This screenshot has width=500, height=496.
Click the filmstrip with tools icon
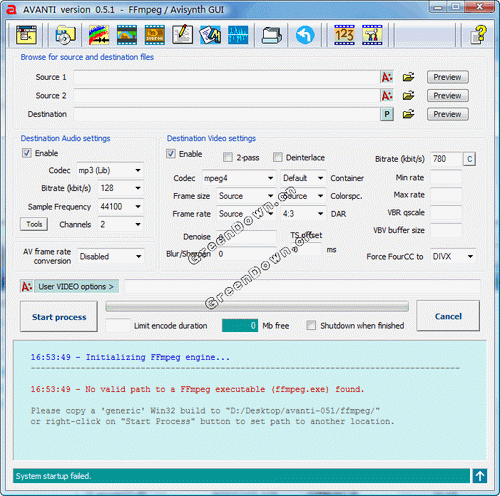tap(372, 35)
